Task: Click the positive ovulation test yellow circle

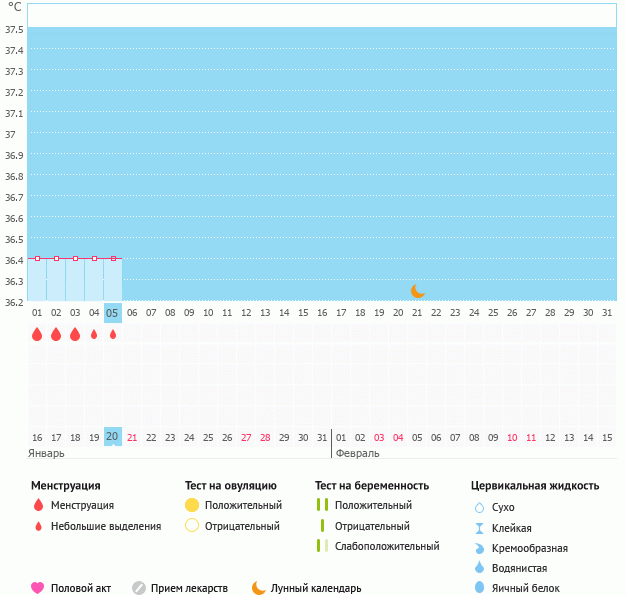Action: (192, 505)
